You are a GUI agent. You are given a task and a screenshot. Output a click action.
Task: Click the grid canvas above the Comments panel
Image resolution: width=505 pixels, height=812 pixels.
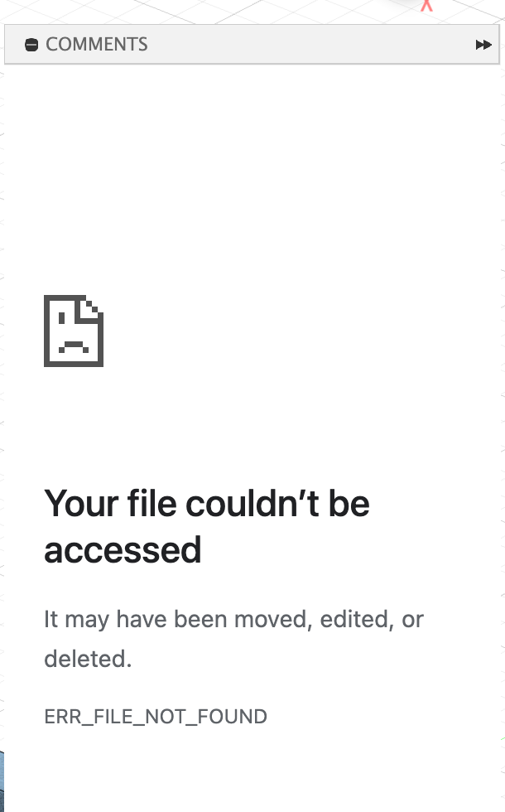(x=207, y=10)
